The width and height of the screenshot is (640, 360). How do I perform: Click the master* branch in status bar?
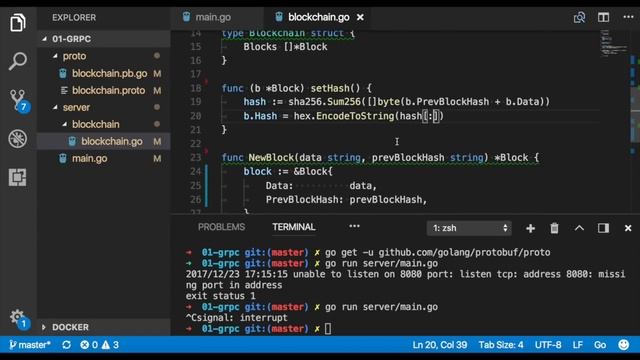point(30,345)
